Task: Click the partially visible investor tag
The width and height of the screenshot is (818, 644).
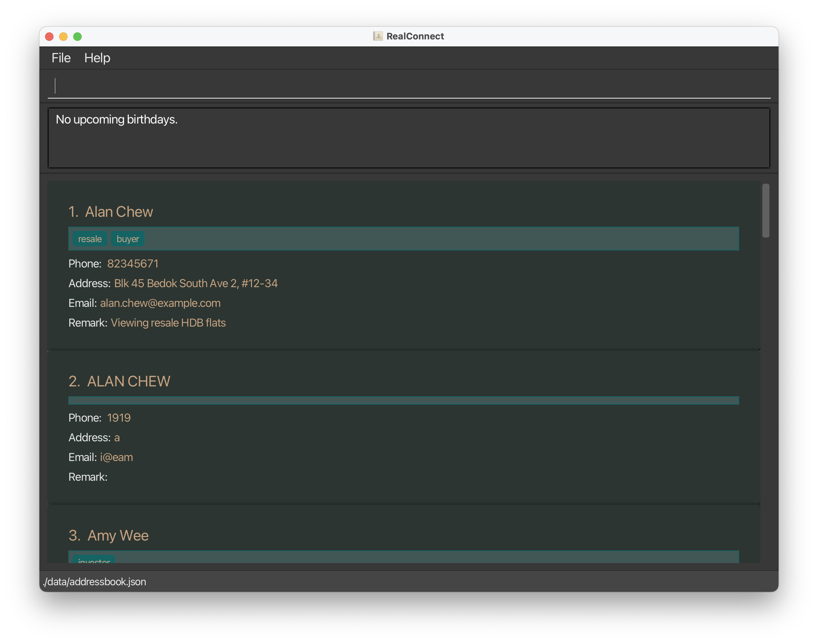Action: pos(94,560)
